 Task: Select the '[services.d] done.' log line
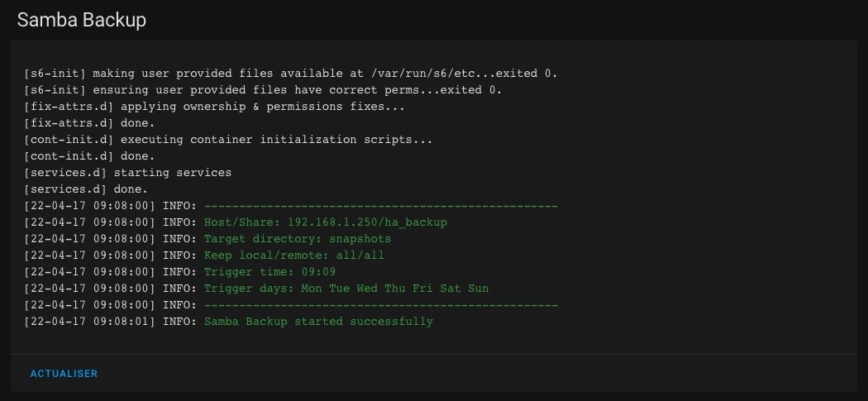pyautogui.click(x=86, y=189)
